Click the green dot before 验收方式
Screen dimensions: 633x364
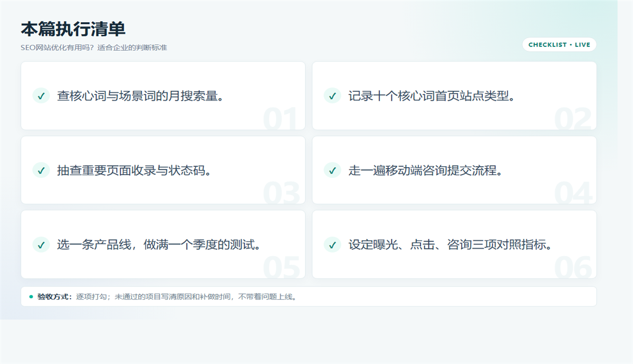(31, 296)
